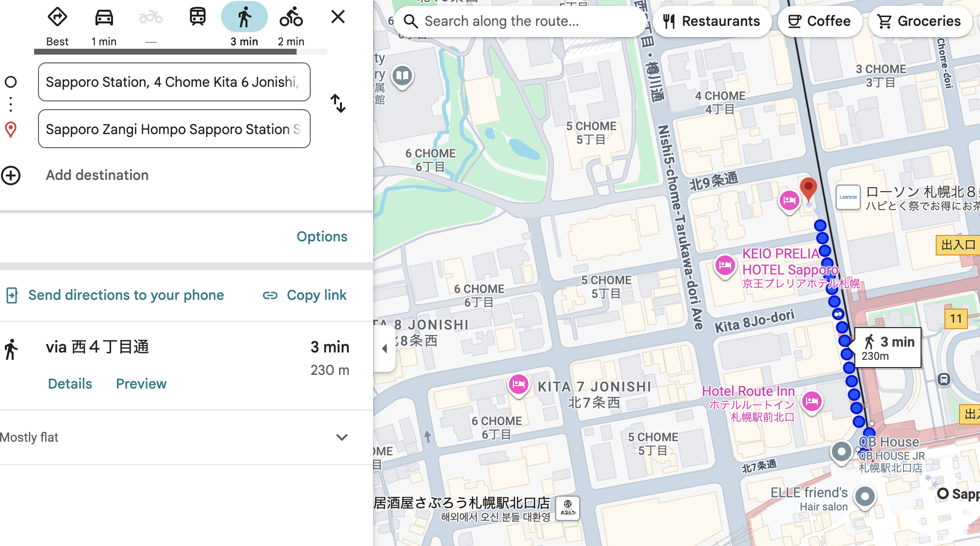Close the directions panel
Image resolution: width=980 pixels, height=546 pixels.
pyautogui.click(x=338, y=17)
